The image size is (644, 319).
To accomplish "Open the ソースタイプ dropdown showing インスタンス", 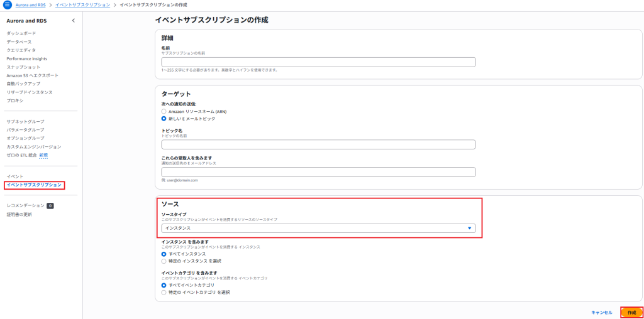I will click(x=318, y=228).
